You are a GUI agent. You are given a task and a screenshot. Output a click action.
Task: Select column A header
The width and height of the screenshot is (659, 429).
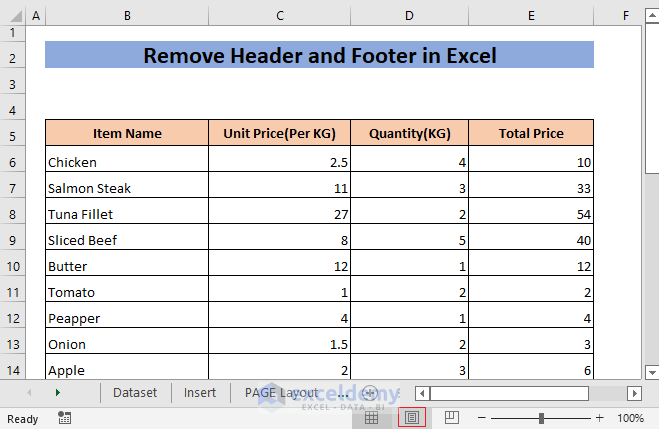tap(36, 16)
